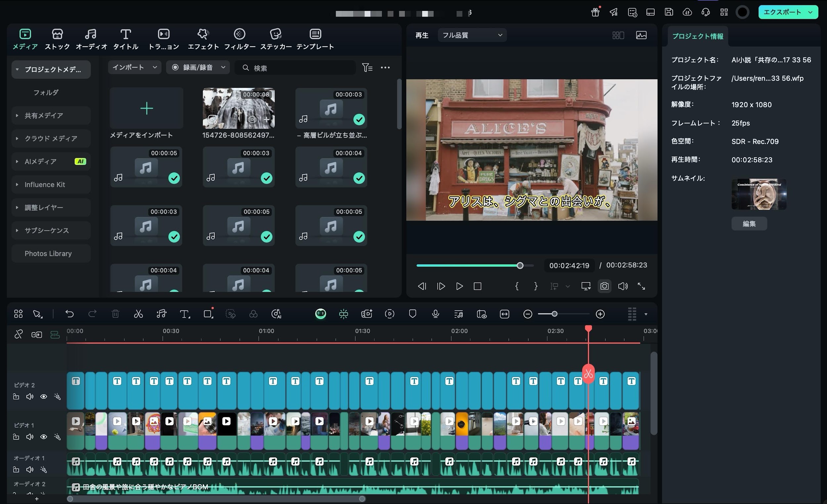
Task: Click the redo arrow in timeline toolbar
Action: pyautogui.click(x=92, y=314)
